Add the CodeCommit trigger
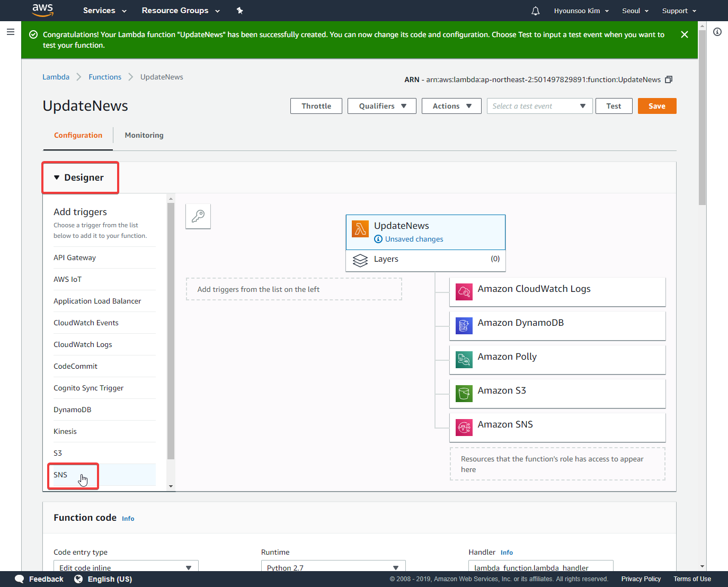728x587 pixels. tap(104, 366)
